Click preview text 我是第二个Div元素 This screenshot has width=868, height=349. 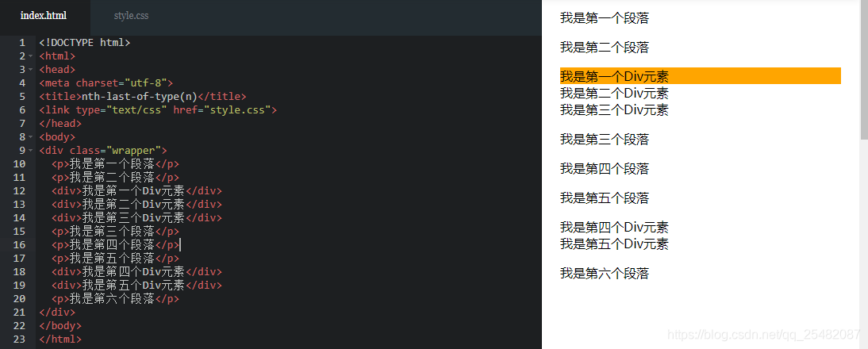click(614, 93)
